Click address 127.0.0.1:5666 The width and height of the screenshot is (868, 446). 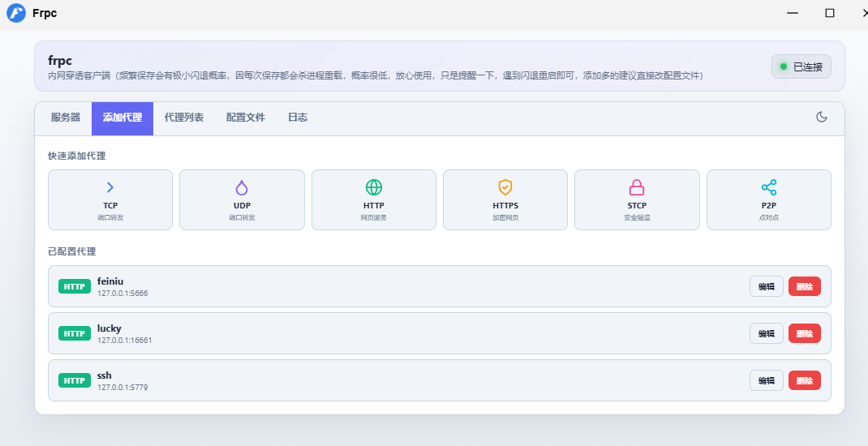[122, 294]
